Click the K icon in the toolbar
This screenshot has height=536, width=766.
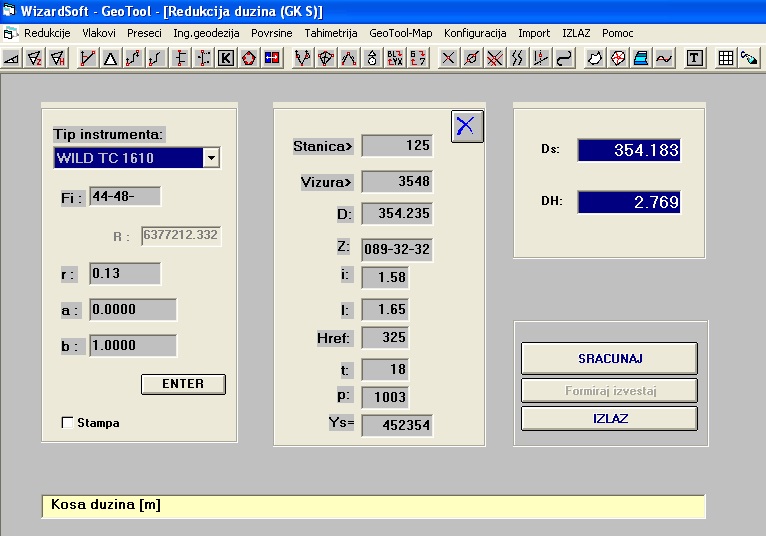point(225,59)
